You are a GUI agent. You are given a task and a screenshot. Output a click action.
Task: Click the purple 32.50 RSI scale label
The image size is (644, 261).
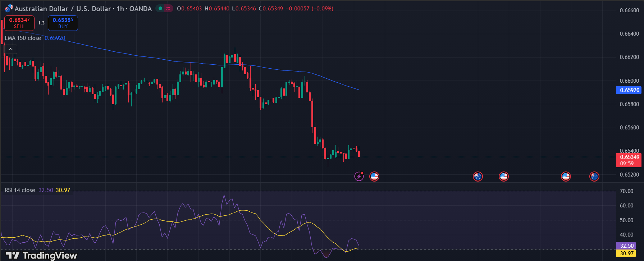tap(626, 246)
